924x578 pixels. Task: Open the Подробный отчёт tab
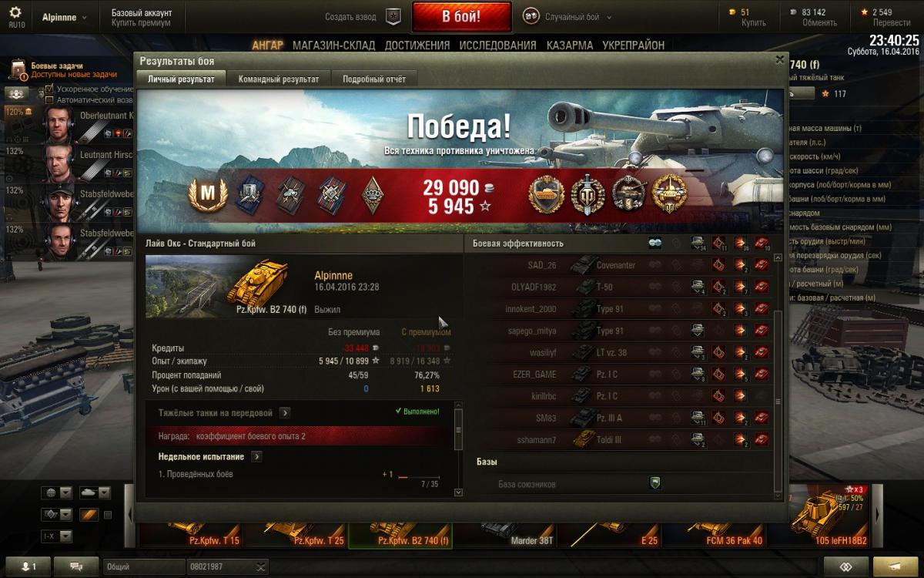(374, 79)
